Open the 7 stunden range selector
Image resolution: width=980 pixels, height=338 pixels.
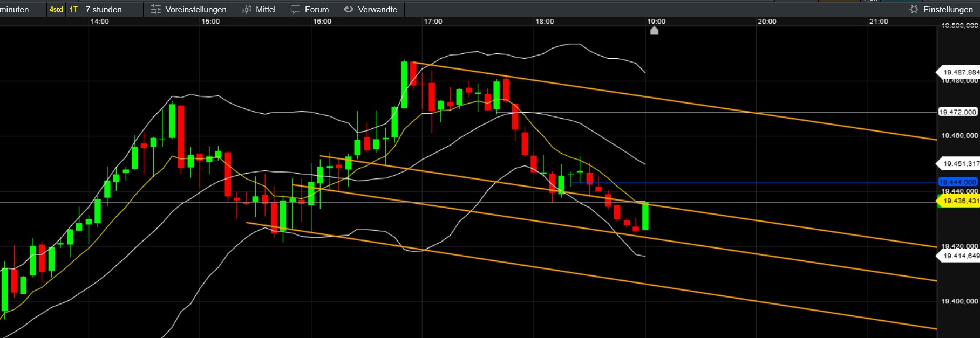104,9
